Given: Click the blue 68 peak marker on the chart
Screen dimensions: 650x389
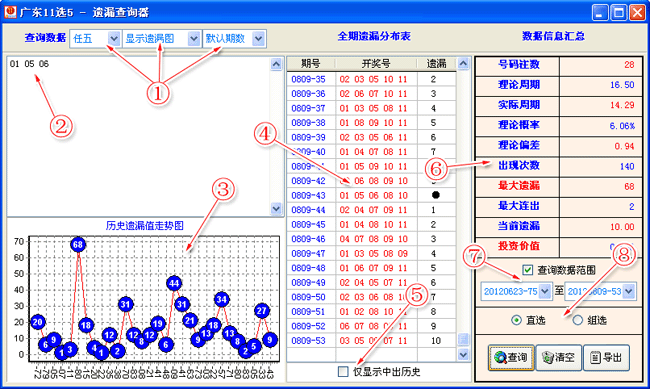Looking at the screenshot, I should 78,245.
